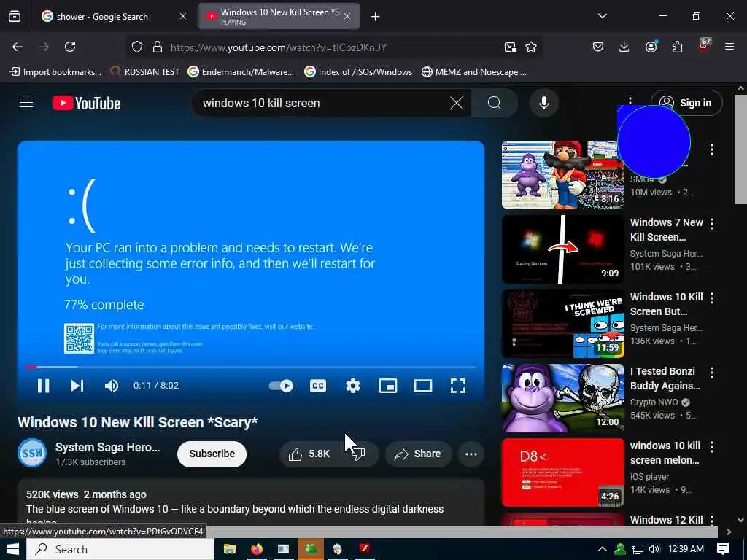Open the YouTube guide hamburger menu
The height and width of the screenshot is (560, 747).
coord(26,103)
